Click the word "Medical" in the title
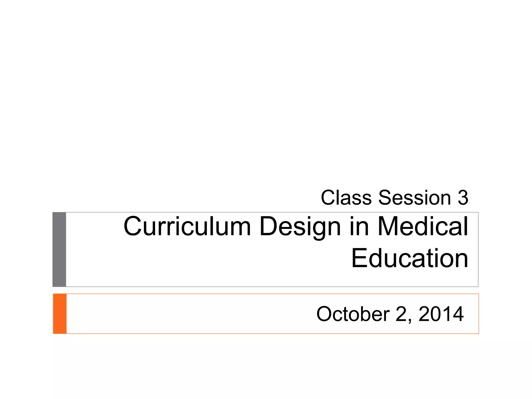This screenshot has width=532, height=399. (x=423, y=227)
